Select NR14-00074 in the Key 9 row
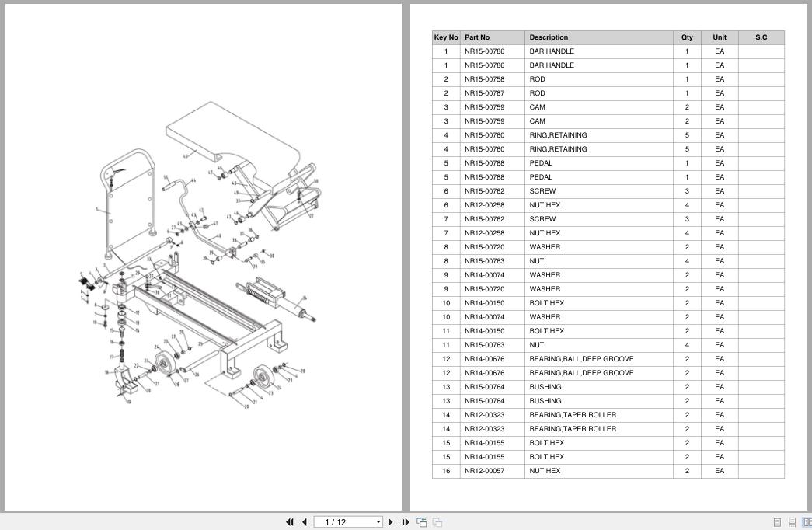This screenshot has height=530, width=812. pyautogui.click(x=484, y=275)
